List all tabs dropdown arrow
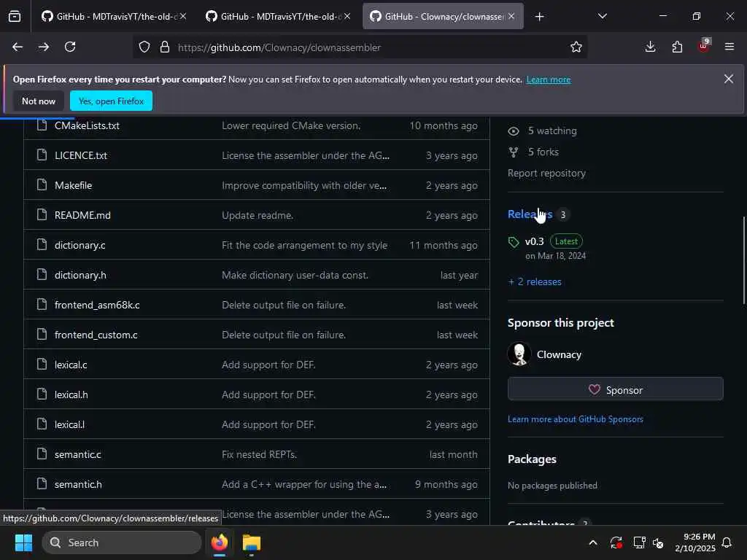The width and height of the screenshot is (747, 560). click(x=602, y=16)
